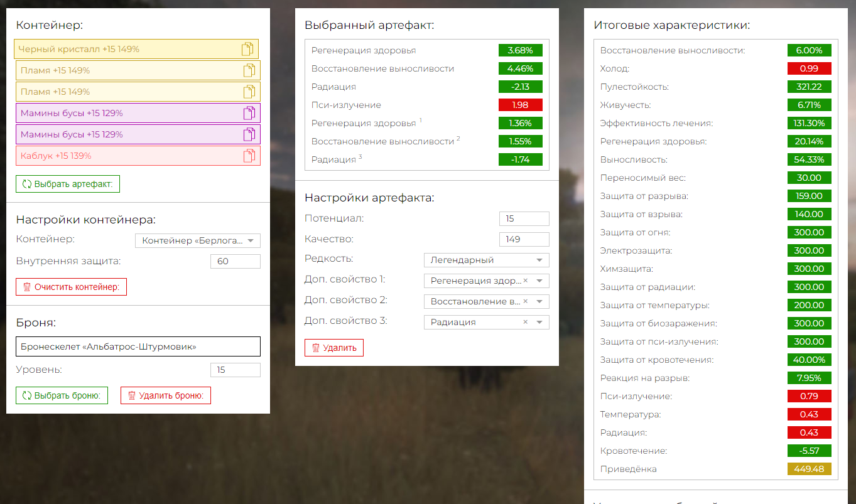
Task: Click the Реакция на разрыв 7.95% value
Action: click(810, 378)
